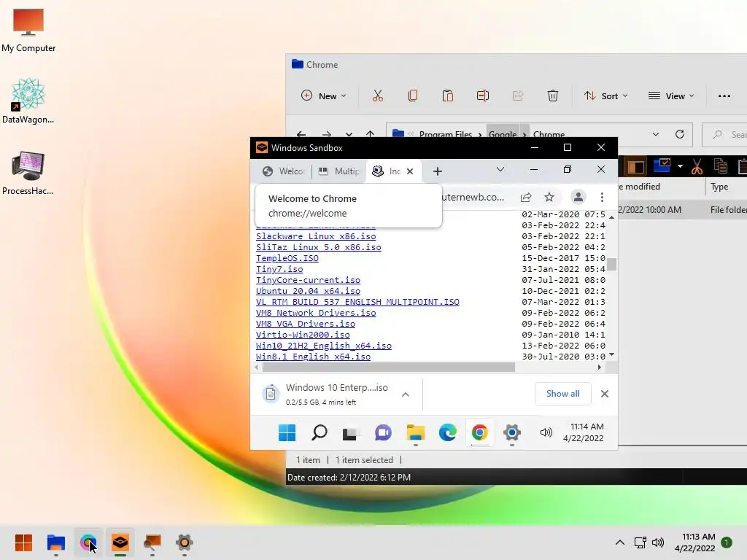Open host File Explorer taskbar icon

(x=55, y=542)
